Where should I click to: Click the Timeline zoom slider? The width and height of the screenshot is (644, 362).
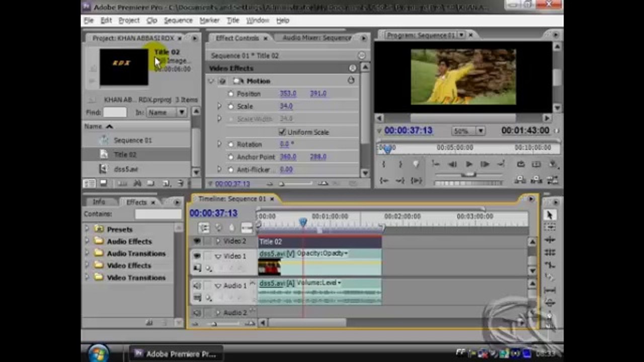pos(213,324)
